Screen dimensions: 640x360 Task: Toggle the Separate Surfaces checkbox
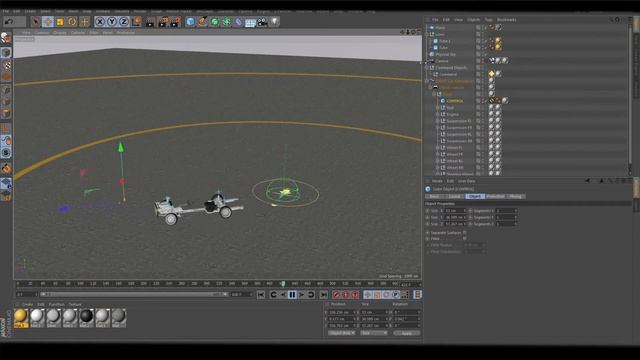click(x=464, y=233)
